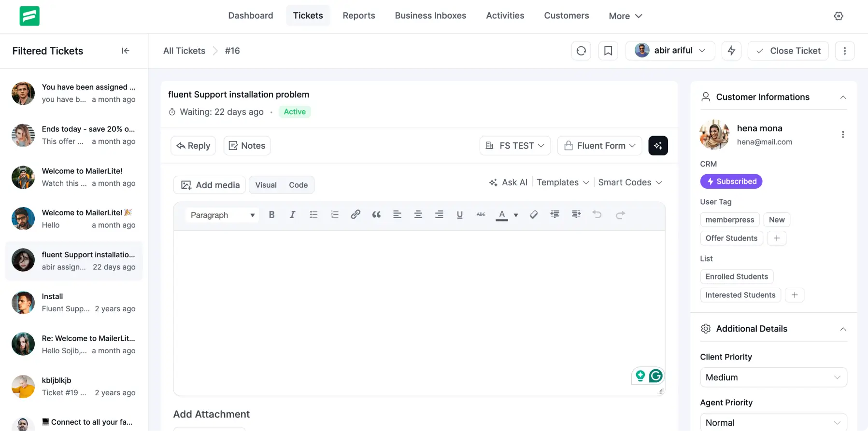The height and width of the screenshot is (431, 868).
Task: Refresh the ticket with sync icon
Action: [x=581, y=51]
